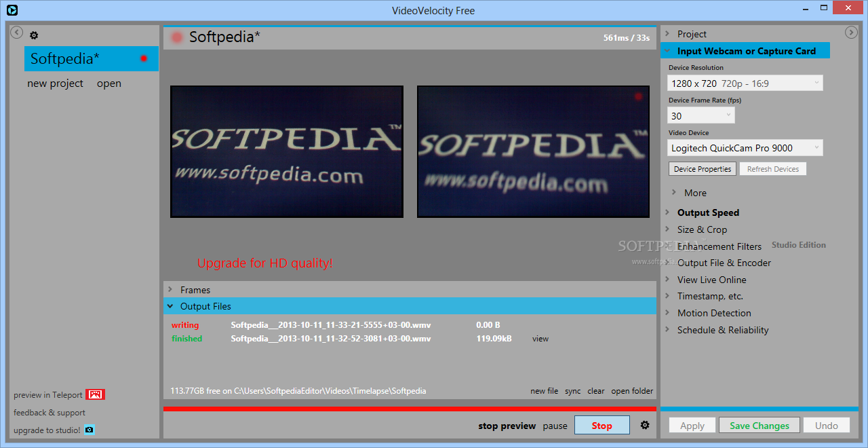Click the Studio Edition label
Viewport: 868px width, 448px height.
(799, 245)
